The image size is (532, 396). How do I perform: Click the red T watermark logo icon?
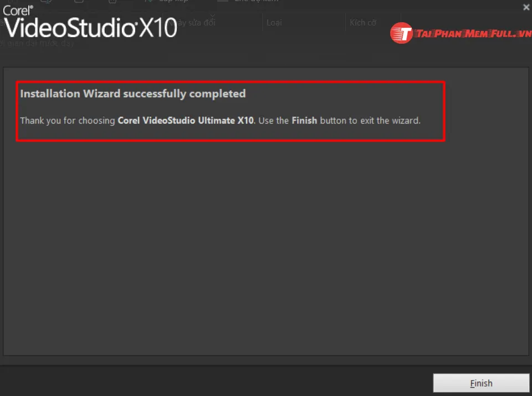pos(401,33)
